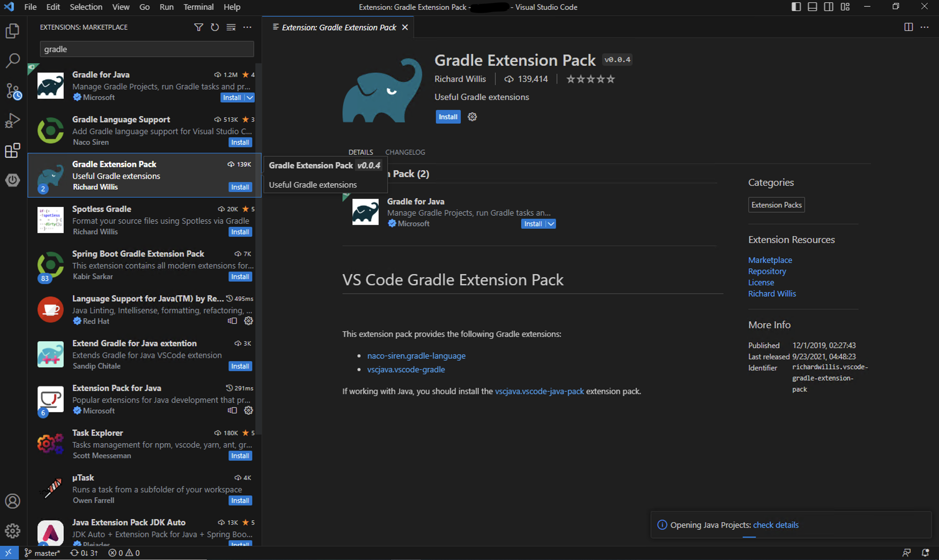
Task: Click the extensions search field containing gradle
Action: [x=147, y=49]
